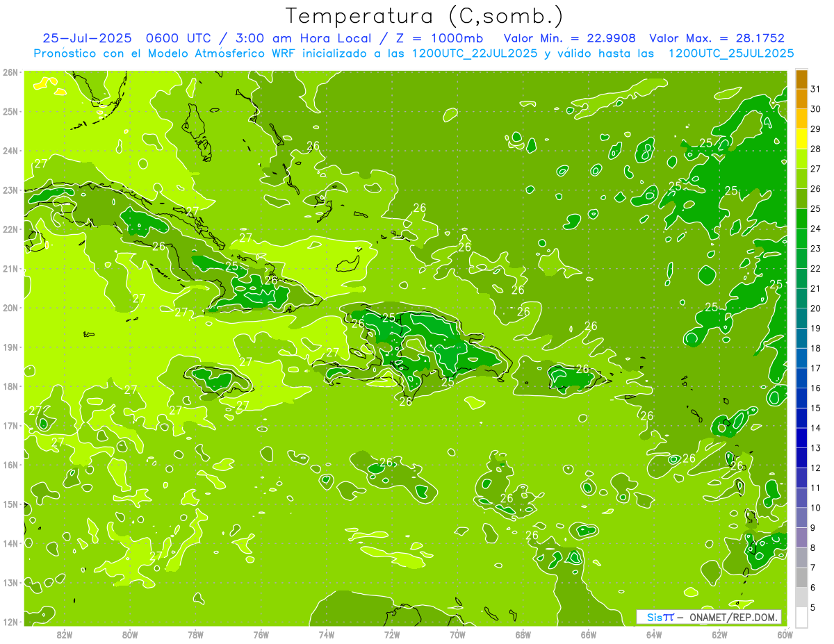This screenshot has width=834, height=644.
Task: Click the 80W longitude axis label
Action: 130,634
